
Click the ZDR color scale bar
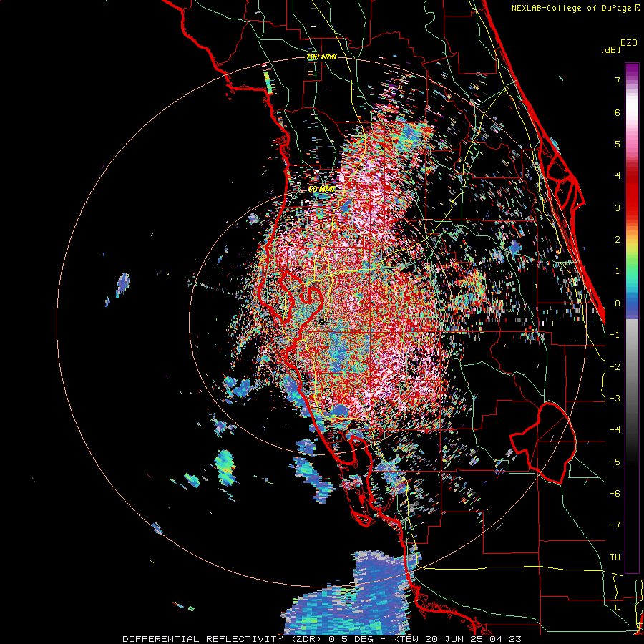[x=632, y=318]
